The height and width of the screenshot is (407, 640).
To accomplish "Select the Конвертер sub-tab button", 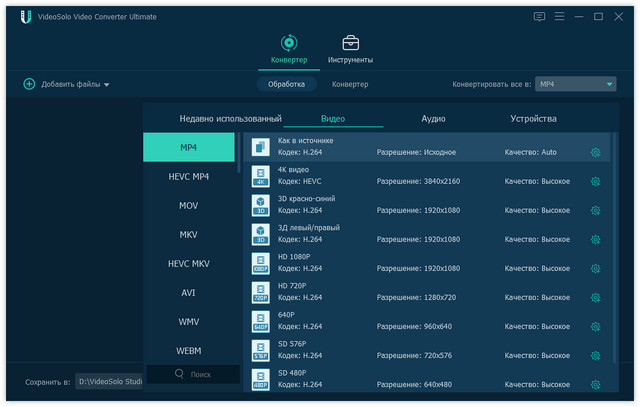I will 350,85.
